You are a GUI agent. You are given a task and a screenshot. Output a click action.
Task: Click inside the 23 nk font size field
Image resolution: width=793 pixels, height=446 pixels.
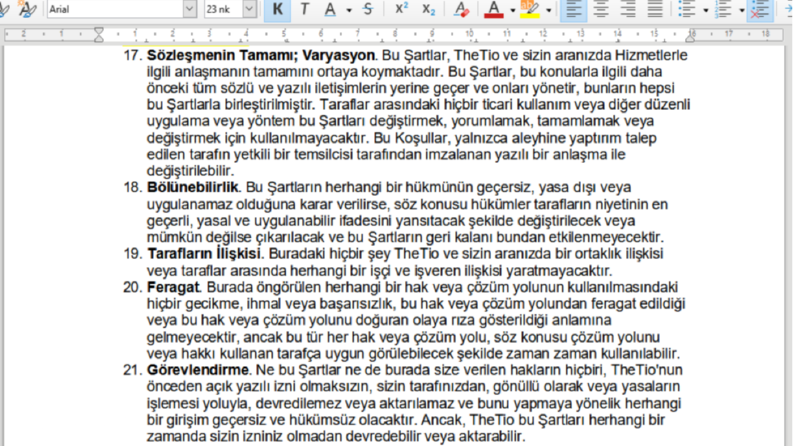coord(224,9)
